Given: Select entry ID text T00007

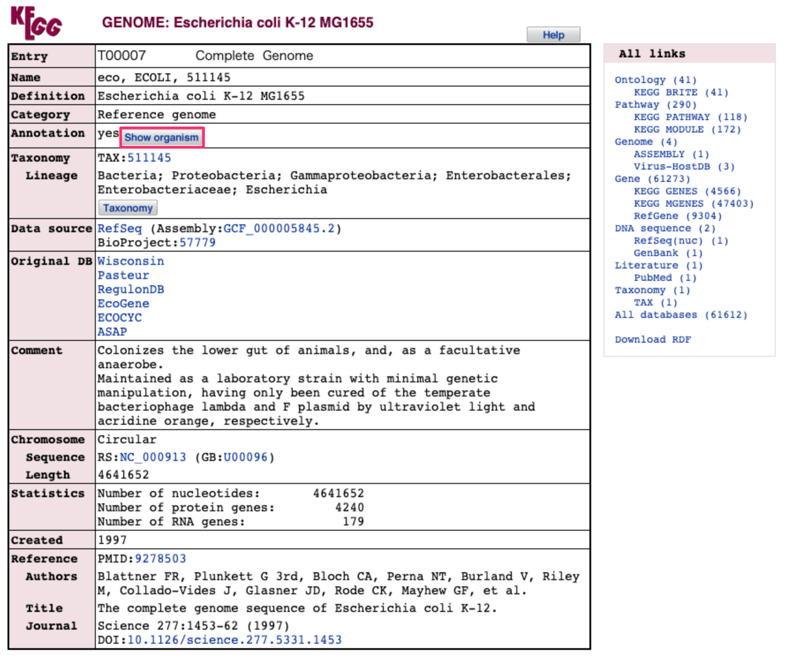Looking at the screenshot, I should (121, 56).
